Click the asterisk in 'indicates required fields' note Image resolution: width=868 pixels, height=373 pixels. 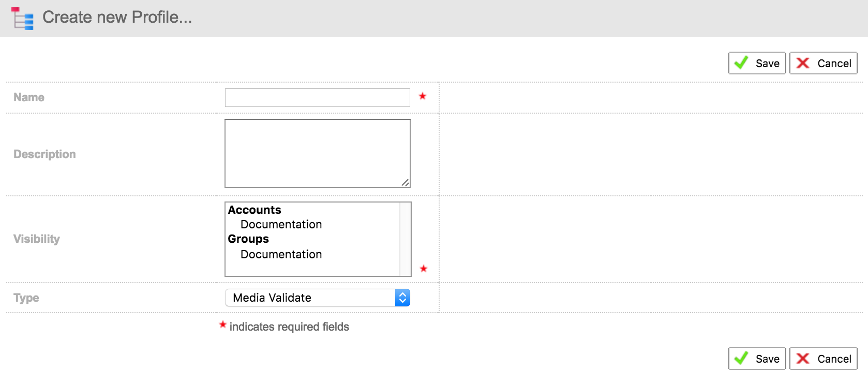coord(223,325)
